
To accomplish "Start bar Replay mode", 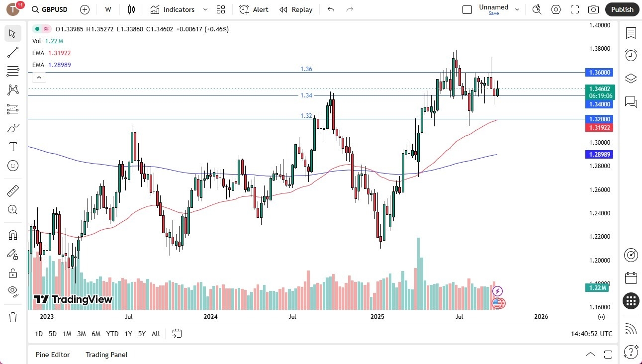I will click(x=296, y=9).
